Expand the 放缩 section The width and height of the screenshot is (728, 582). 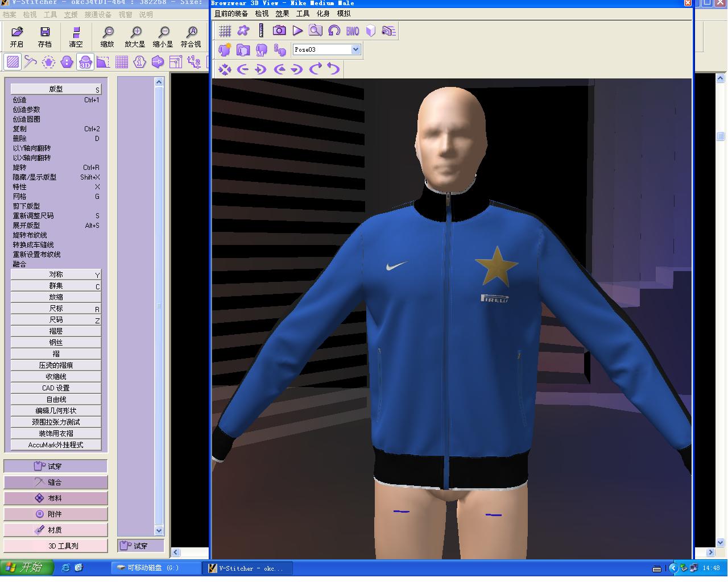pos(56,297)
